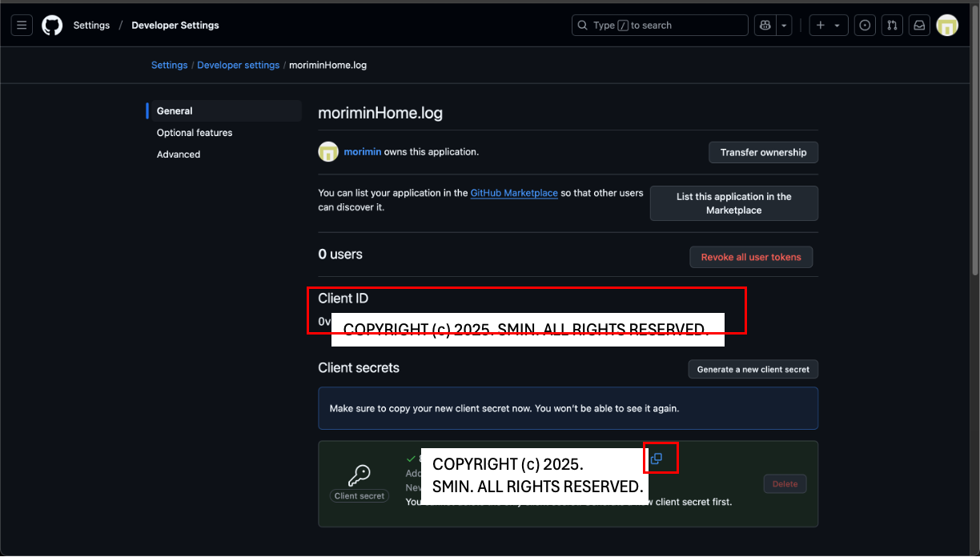Image resolution: width=980 pixels, height=557 pixels.
Task: Go to GitHub home via Octocat logo
Action: click(x=52, y=26)
